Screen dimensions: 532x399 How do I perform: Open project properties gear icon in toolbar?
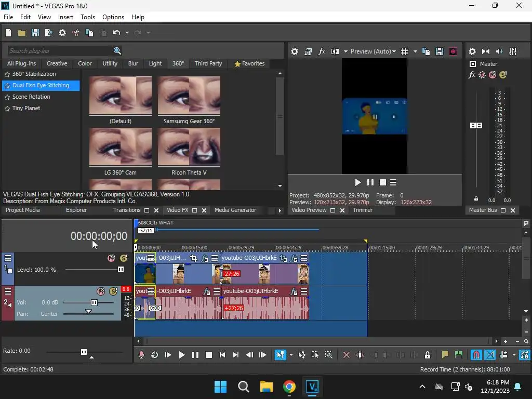pyautogui.click(x=62, y=33)
